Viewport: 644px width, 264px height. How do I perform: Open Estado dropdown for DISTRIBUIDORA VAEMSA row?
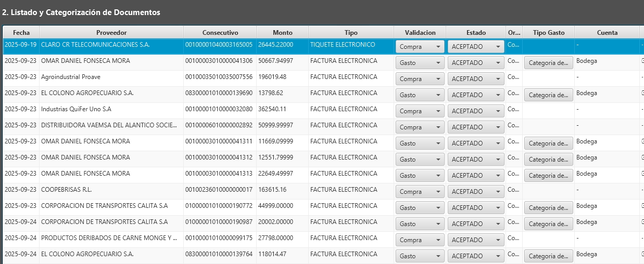475,127
